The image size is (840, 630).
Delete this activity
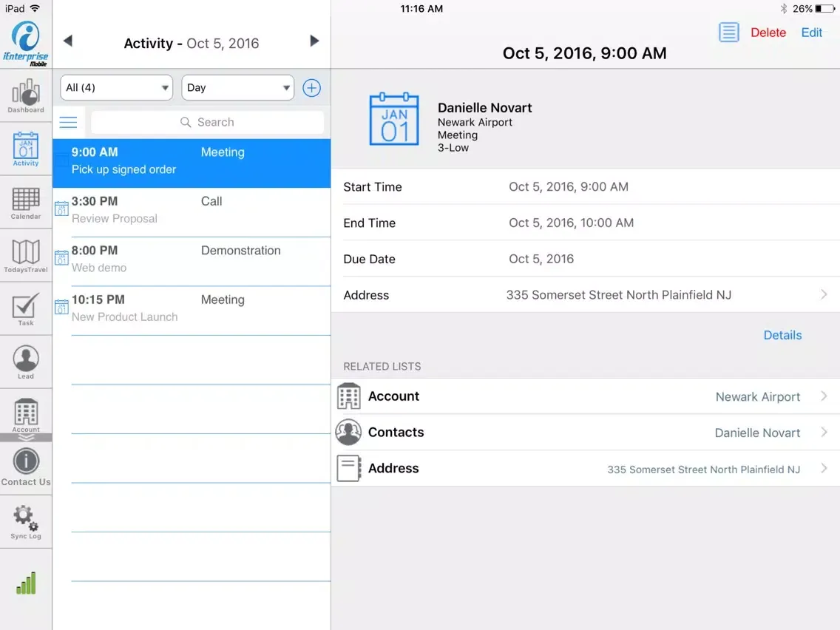pyautogui.click(x=768, y=33)
